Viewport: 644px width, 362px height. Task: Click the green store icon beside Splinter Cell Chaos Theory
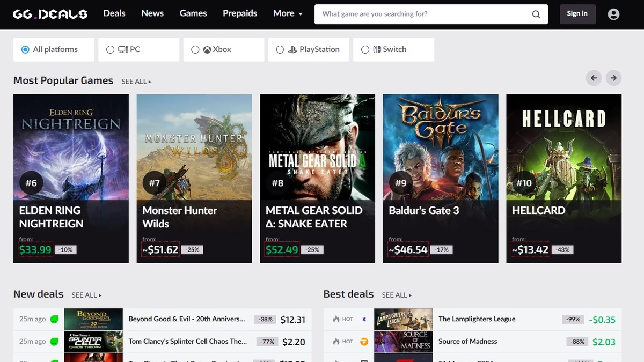(54, 342)
